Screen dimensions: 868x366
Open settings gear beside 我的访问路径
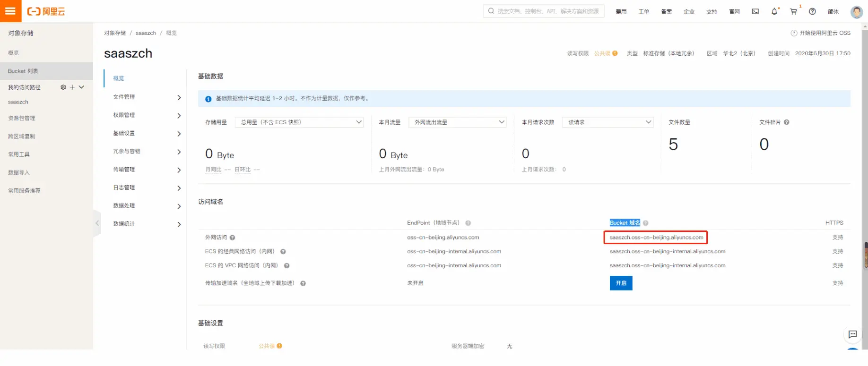coord(63,87)
